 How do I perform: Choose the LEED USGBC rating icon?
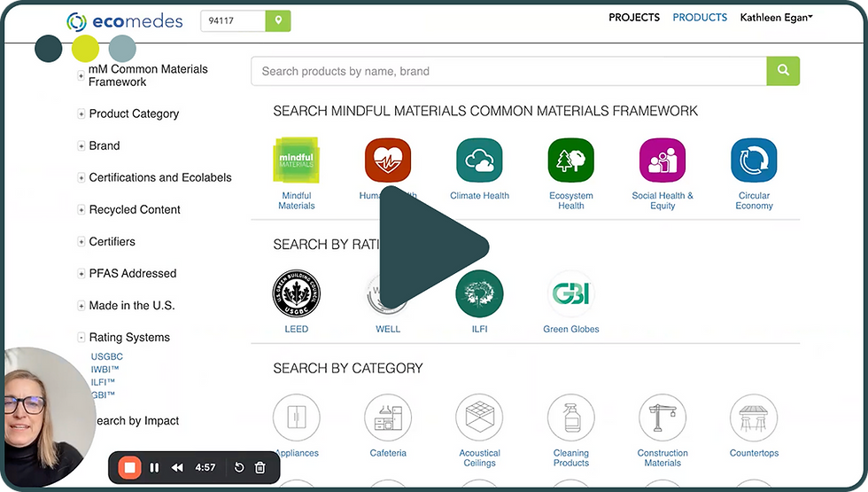pos(296,293)
